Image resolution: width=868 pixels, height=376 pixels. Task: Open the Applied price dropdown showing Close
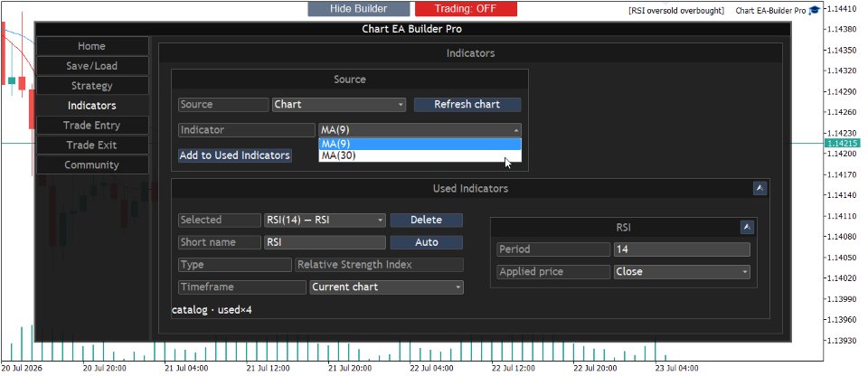(682, 272)
